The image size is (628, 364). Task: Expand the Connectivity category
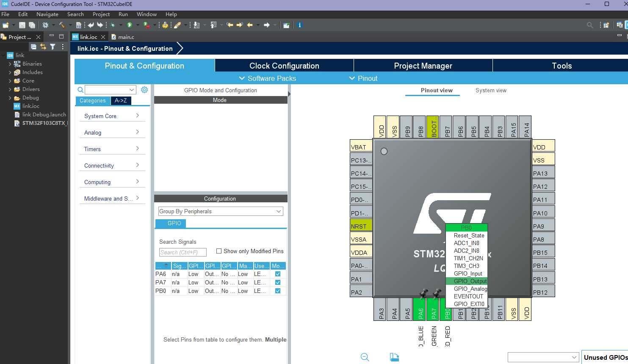pyautogui.click(x=112, y=165)
